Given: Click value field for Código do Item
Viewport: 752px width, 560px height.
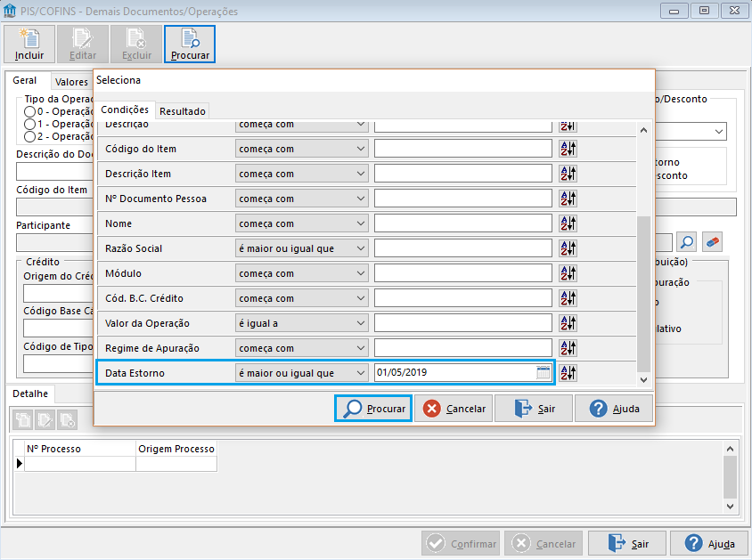Looking at the screenshot, I should pos(462,149).
